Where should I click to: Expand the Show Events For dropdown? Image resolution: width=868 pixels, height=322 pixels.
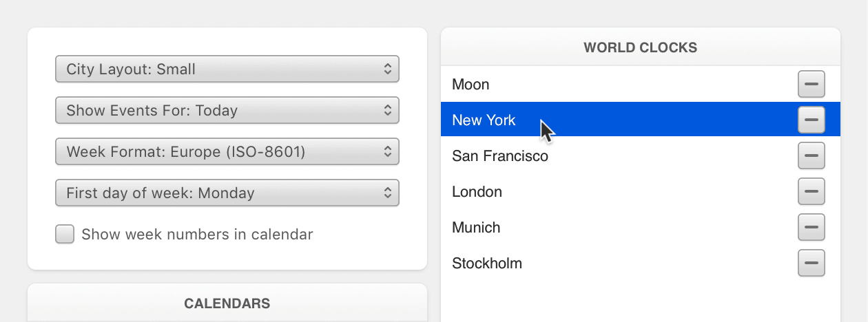227,110
